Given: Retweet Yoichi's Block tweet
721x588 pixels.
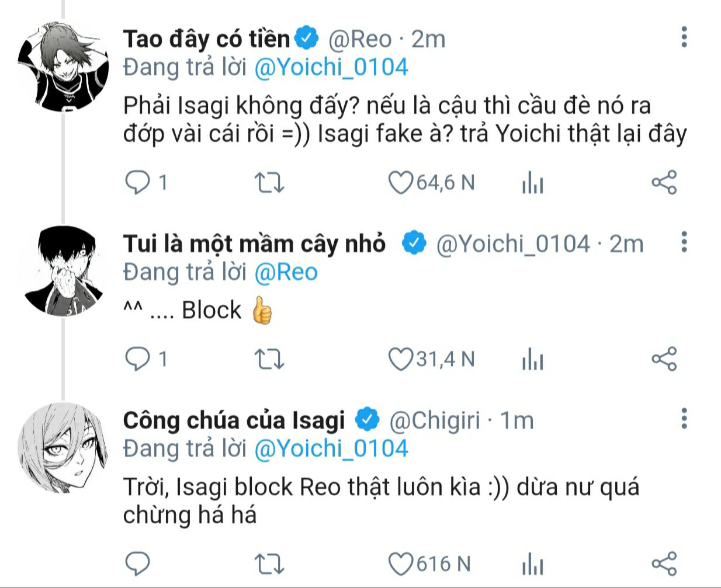Looking at the screenshot, I should pos(269,359).
